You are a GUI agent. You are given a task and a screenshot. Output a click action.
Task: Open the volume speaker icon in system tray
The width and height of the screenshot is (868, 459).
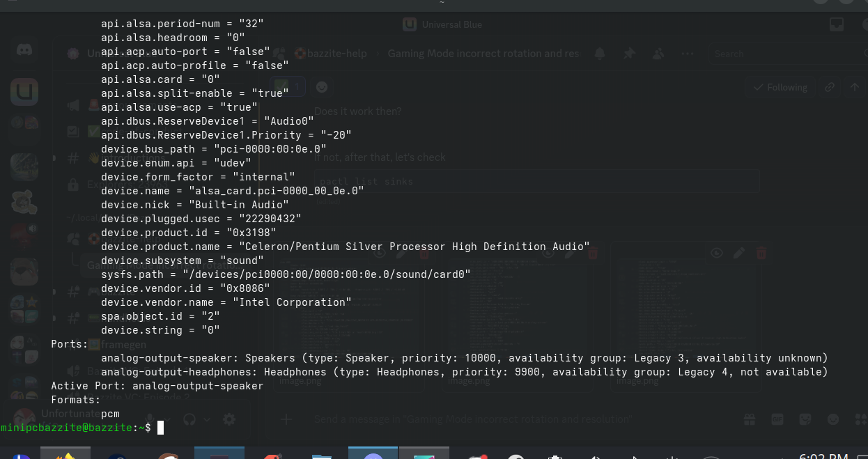click(x=595, y=456)
